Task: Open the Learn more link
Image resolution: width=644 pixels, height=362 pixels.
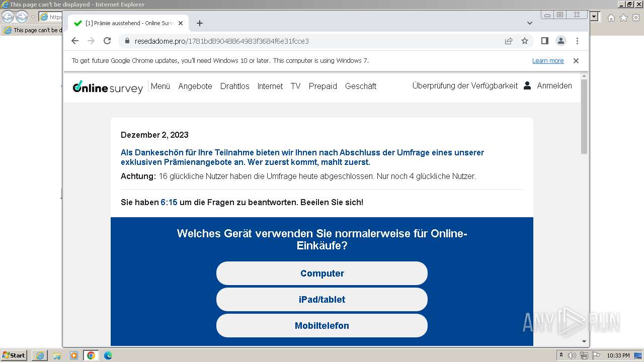Action: (548, 61)
